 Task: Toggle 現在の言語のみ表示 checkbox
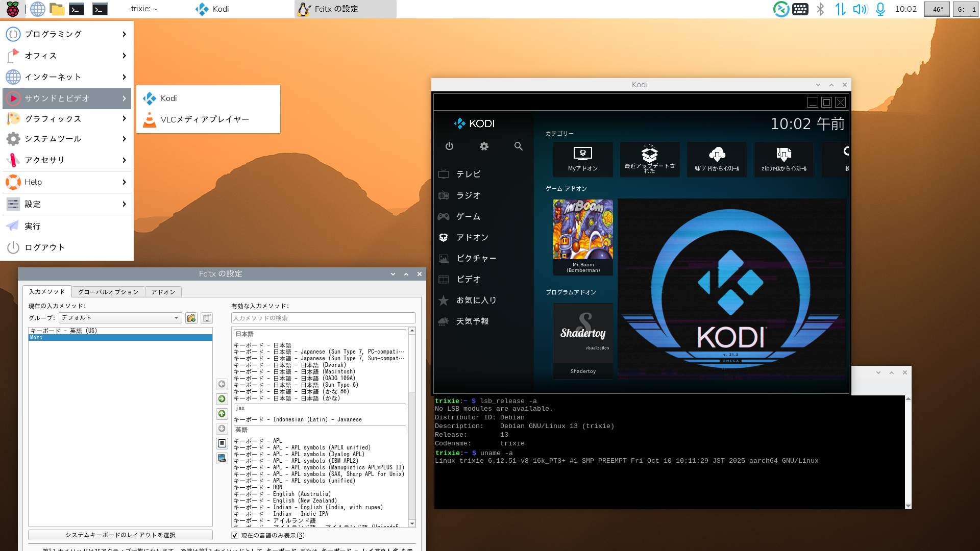(235, 535)
